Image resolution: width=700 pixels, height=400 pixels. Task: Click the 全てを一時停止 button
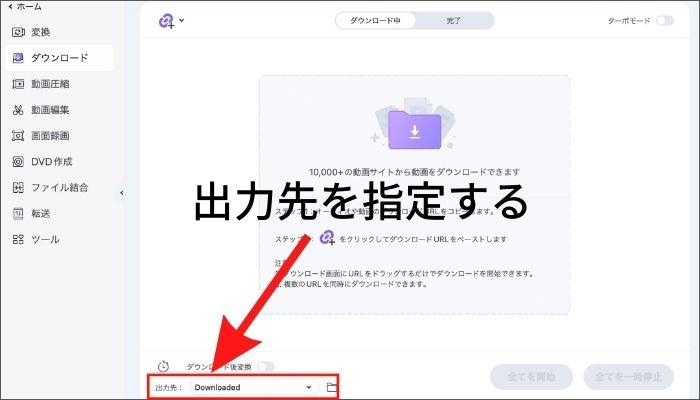coord(629,377)
